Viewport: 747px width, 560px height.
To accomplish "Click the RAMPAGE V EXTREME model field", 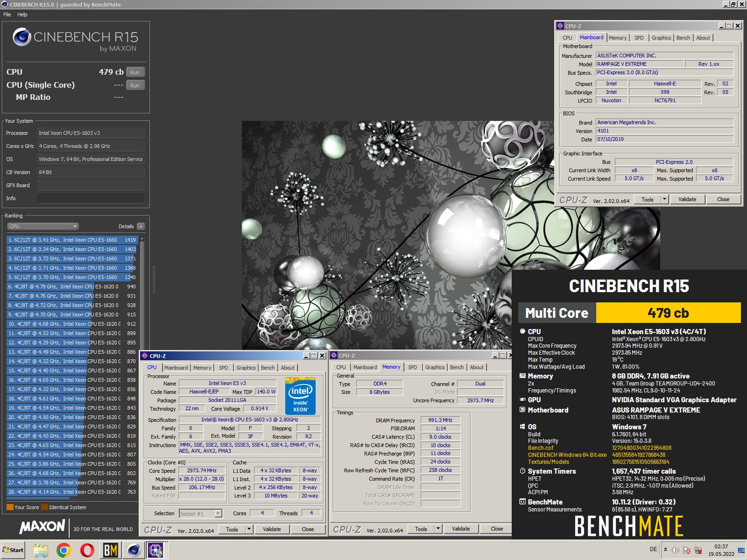I will click(x=640, y=64).
